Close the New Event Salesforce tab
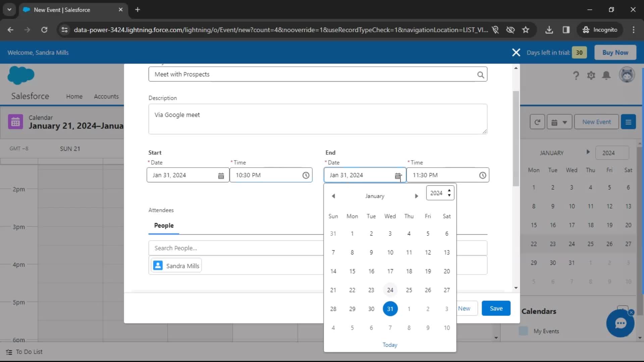The width and height of the screenshot is (644, 362). pyautogui.click(x=121, y=10)
